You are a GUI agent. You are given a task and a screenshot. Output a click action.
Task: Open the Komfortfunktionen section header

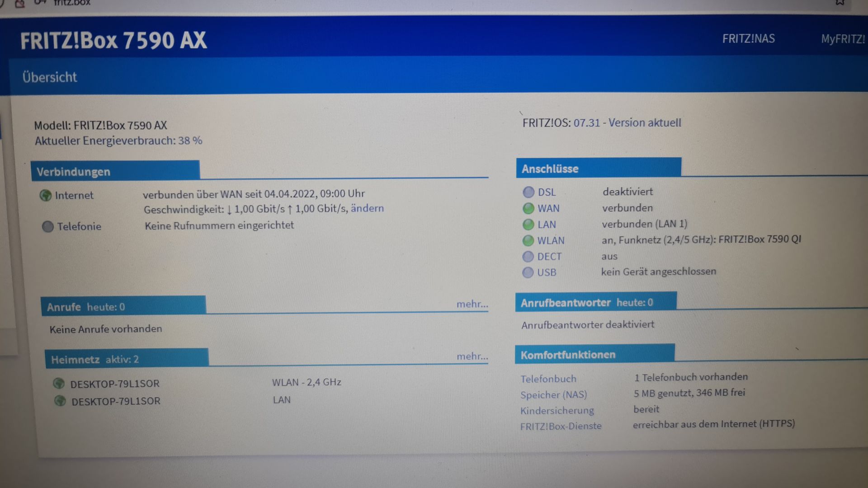coord(595,354)
